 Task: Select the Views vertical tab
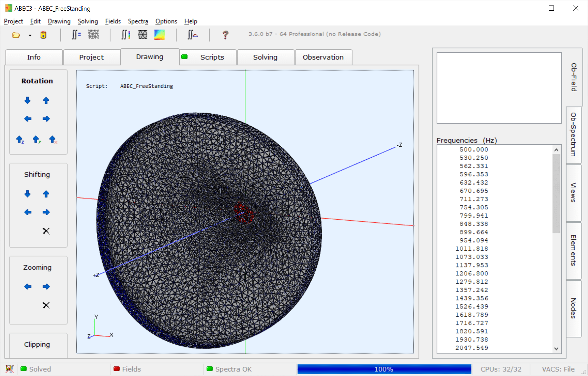pyautogui.click(x=574, y=192)
